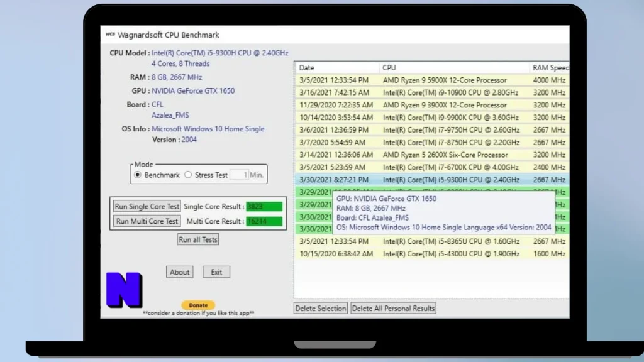Click the stress test minutes input field
Viewport: 644px width, 362px height.
240,175
